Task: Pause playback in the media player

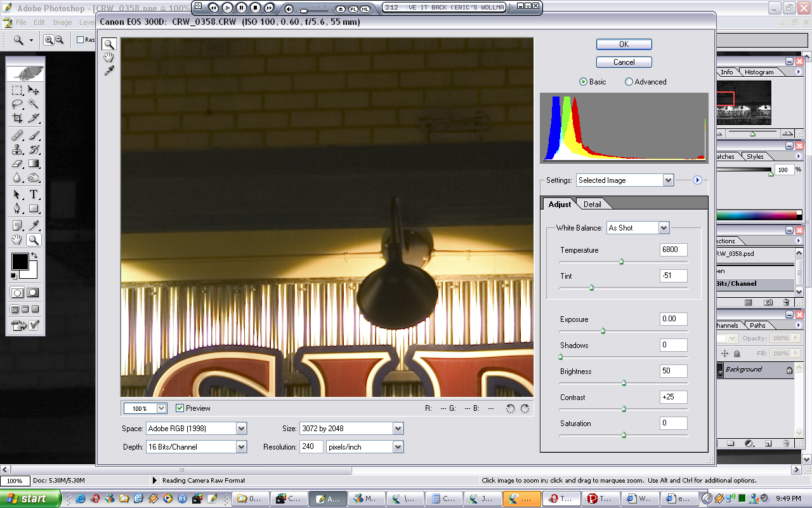Action: (241, 8)
